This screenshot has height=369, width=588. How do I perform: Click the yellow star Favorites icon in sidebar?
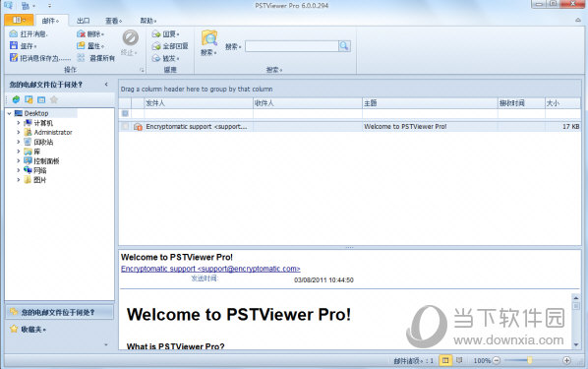14,329
